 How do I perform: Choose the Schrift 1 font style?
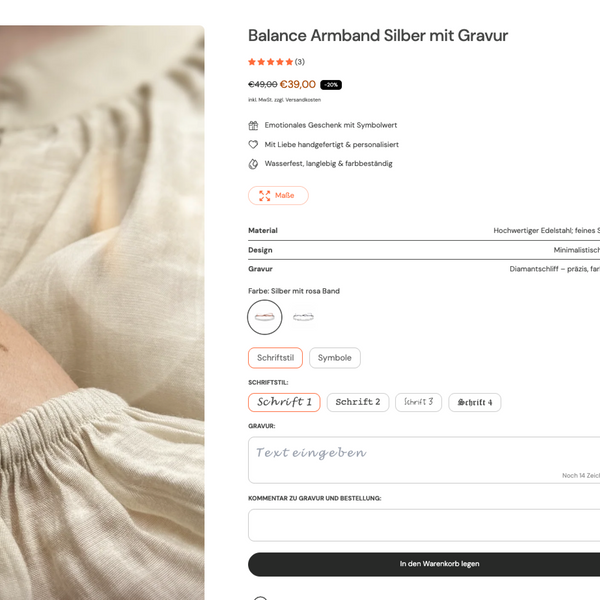pos(284,402)
